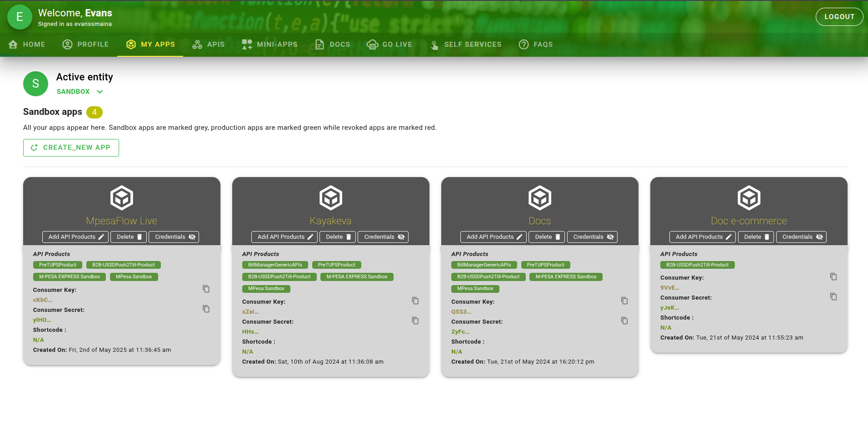Screen dimensions: 868x434
Task: Copy the MpesaFlow Live consumer key
Action: pos(206,289)
